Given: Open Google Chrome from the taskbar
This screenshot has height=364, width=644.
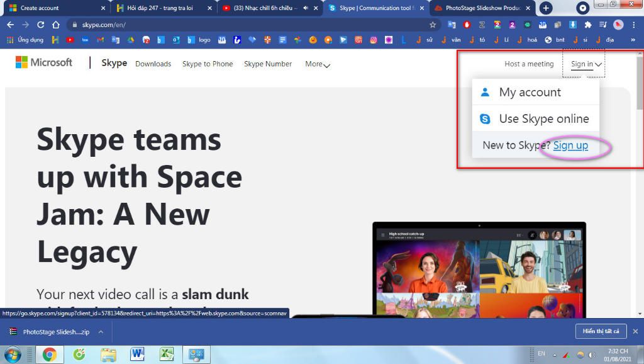Looking at the screenshot, I should pyautogui.click(x=49, y=354).
